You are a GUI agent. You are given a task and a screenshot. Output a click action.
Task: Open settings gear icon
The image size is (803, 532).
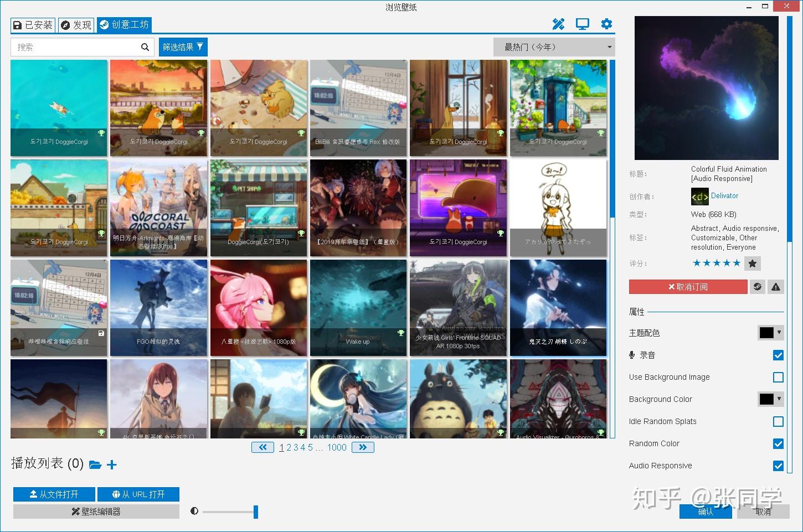point(607,24)
